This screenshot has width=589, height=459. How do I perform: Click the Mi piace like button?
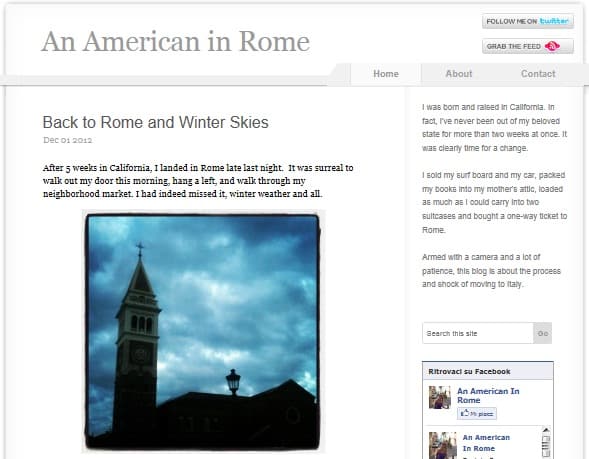click(477, 414)
